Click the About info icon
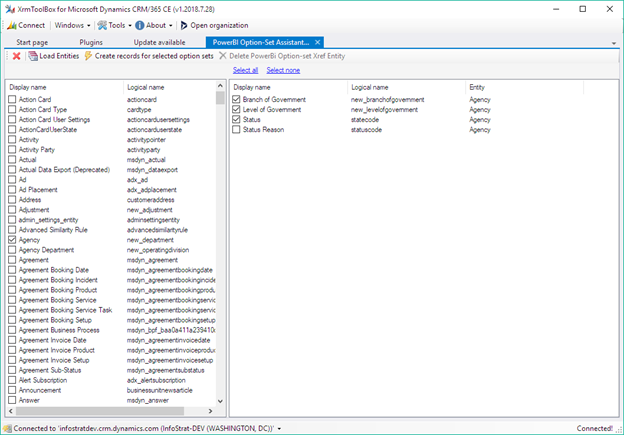The height and width of the screenshot is (435, 624). click(140, 25)
